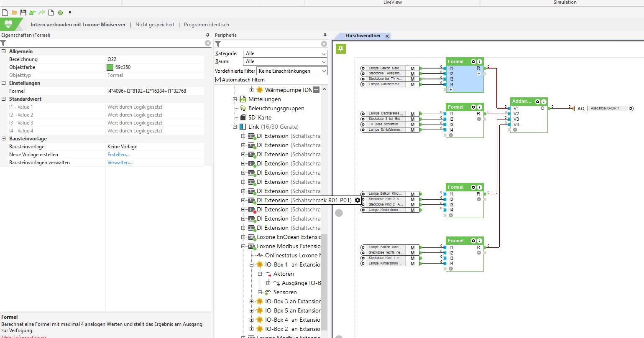Image resolution: width=644 pixels, height=338 pixels.
Task: Collapse the IO-Box 1 tree node
Action: 252,264
